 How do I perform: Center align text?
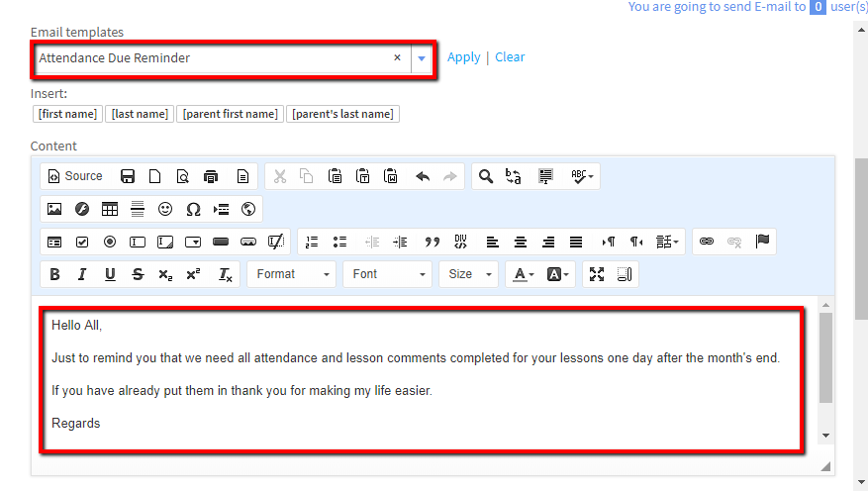pos(520,242)
